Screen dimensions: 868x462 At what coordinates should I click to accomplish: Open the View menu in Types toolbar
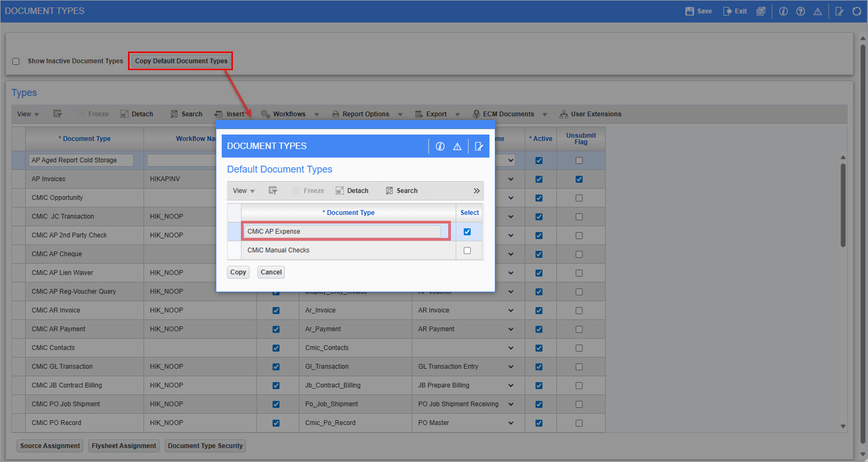coord(28,114)
